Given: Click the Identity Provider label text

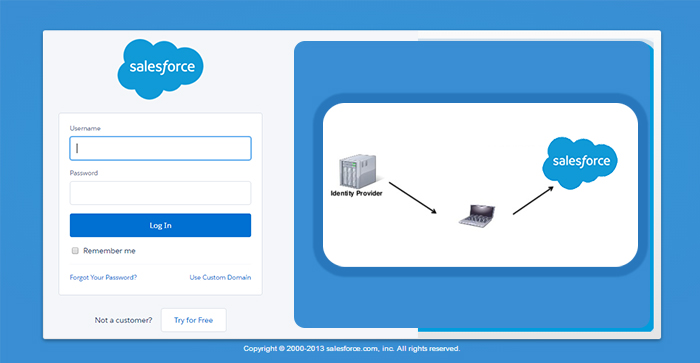Looking at the screenshot, I should (356, 193).
